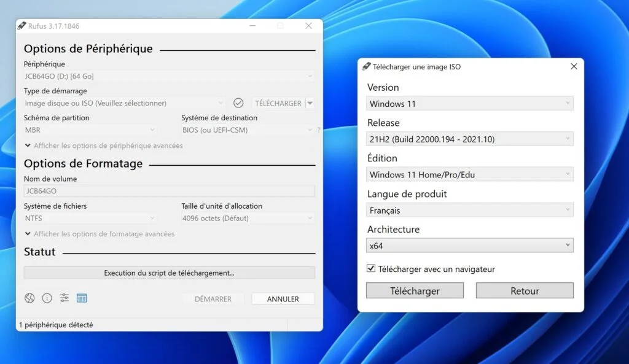Click the checksum checkmark circle icon
Viewport: 629px width, 364px height.
coord(238,103)
